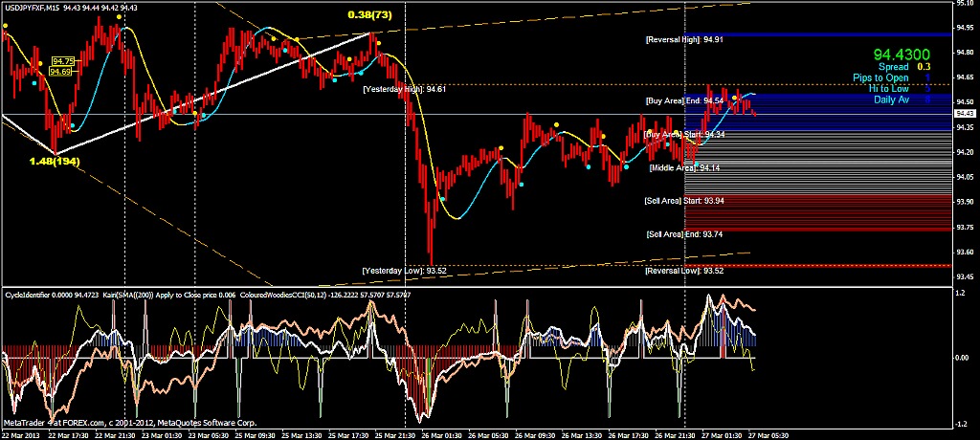Click the large green 94.4300 price readout

click(902, 55)
